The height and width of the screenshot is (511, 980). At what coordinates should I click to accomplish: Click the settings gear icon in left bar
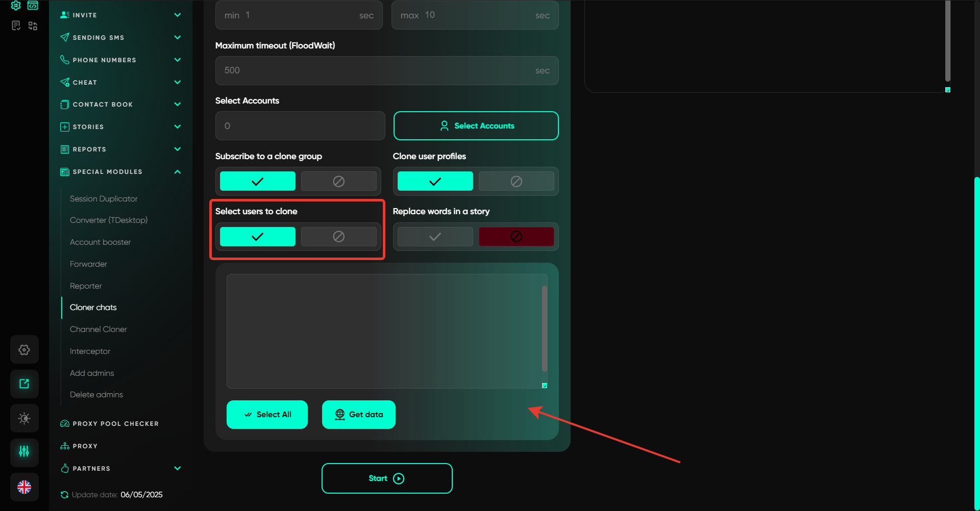click(24, 350)
